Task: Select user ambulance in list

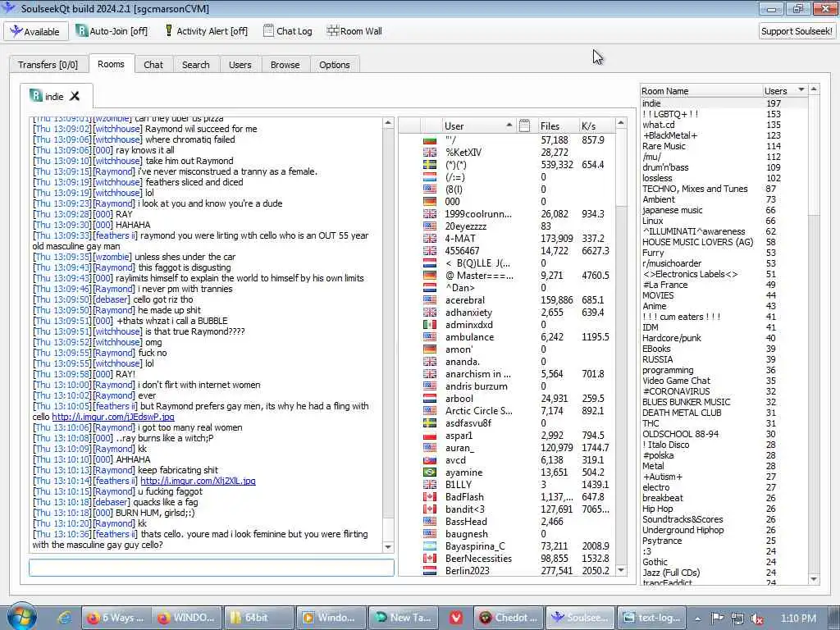Action: coord(468,337)
